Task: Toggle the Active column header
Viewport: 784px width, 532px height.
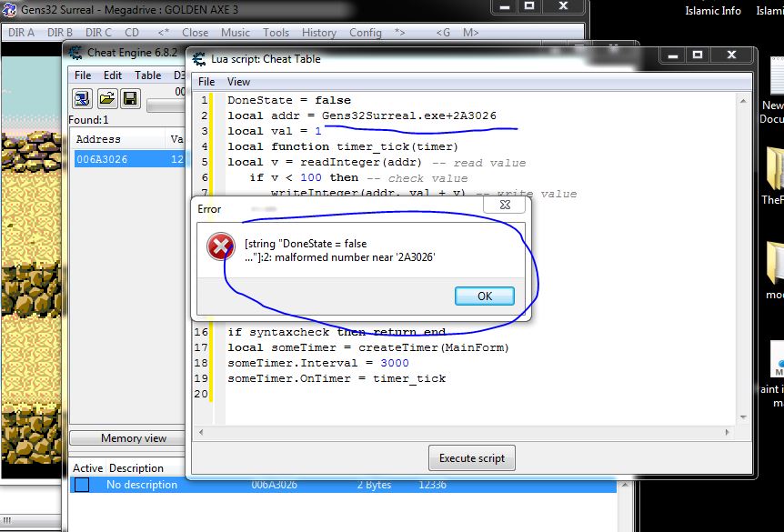Action: 86,467
